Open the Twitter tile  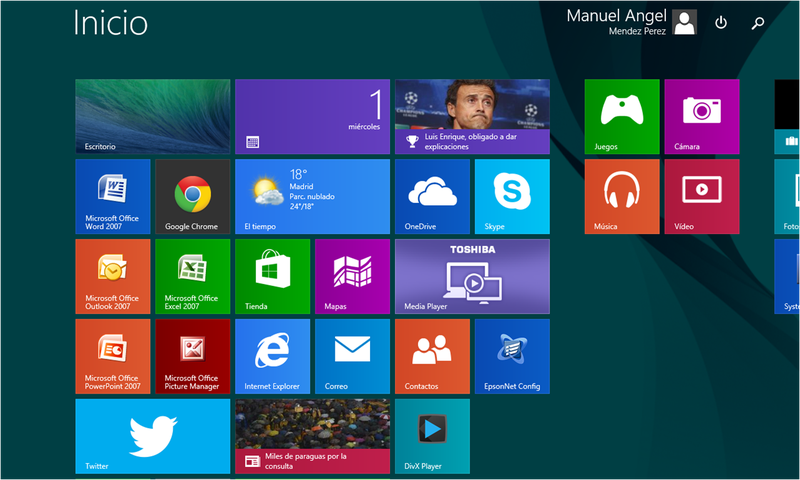click(x=153, y=436)
